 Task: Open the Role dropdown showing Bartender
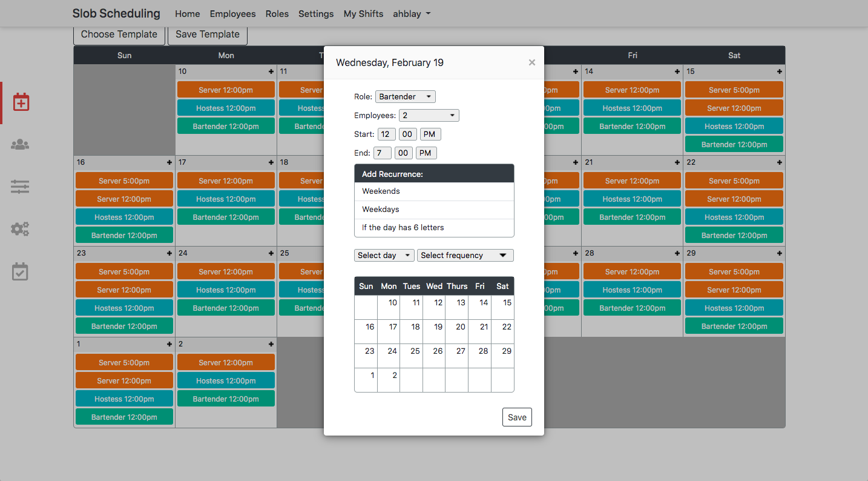406,97
